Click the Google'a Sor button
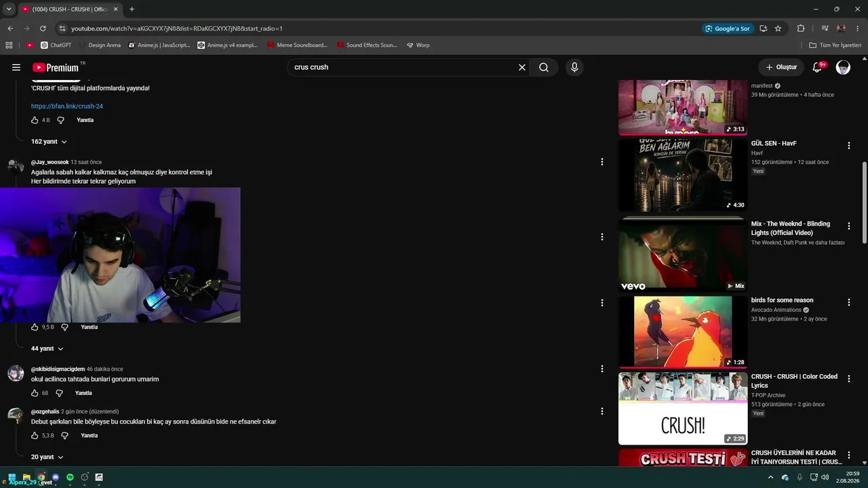868x488 pixels. point(728,28)
